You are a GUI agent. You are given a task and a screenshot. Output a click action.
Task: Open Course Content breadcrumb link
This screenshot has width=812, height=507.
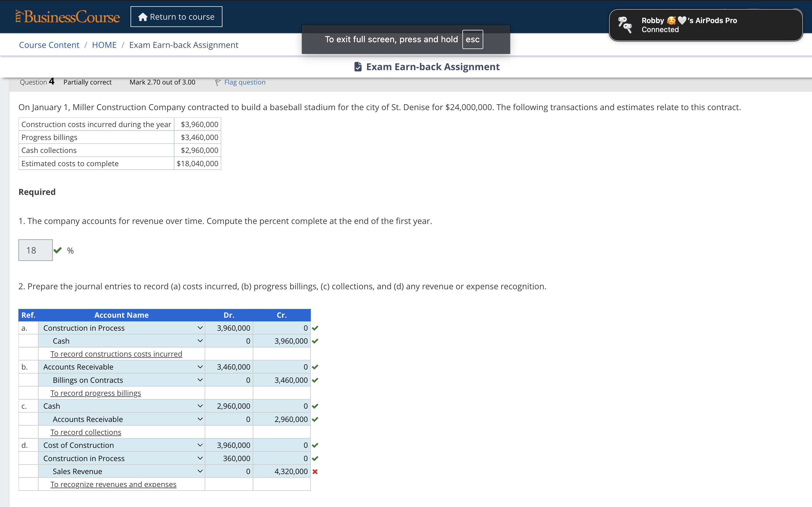click(x=49, y=45)
